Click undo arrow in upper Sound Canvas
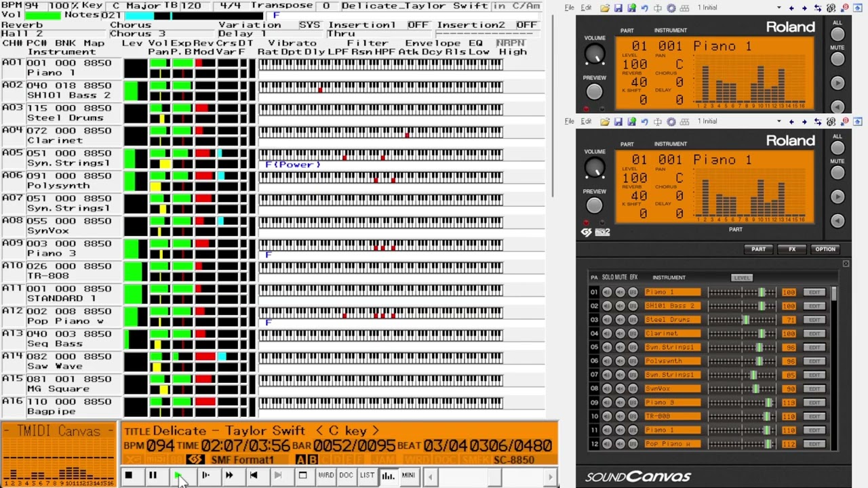This screenshot has height=488, width=868. 644,8
